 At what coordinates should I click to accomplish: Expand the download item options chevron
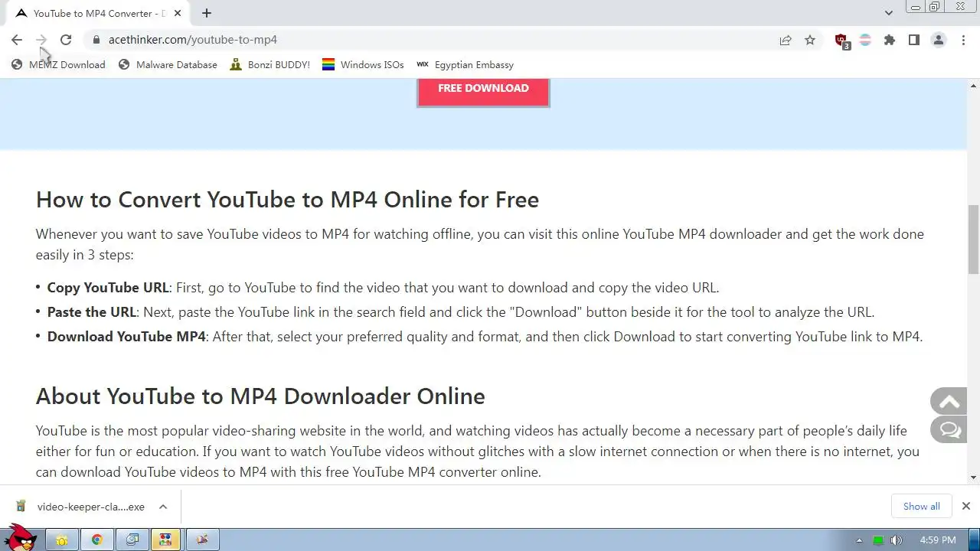[x=163, y=507]
